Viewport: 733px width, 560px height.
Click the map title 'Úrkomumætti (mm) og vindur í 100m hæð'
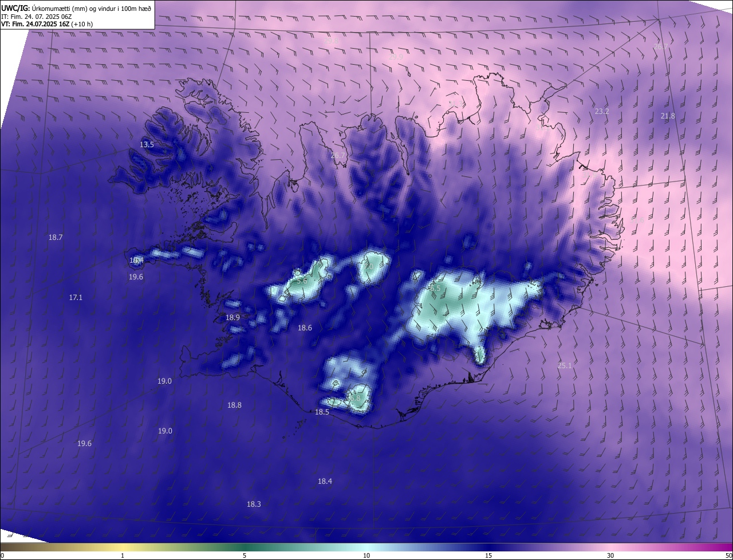coord(92,8)
